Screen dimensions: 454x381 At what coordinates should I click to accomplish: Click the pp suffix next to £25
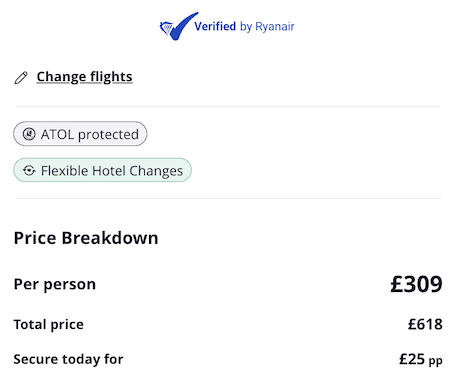436,361
